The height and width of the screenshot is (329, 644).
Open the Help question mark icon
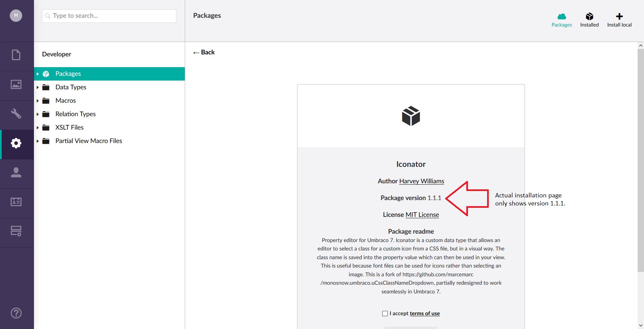[x=16, y=313]
